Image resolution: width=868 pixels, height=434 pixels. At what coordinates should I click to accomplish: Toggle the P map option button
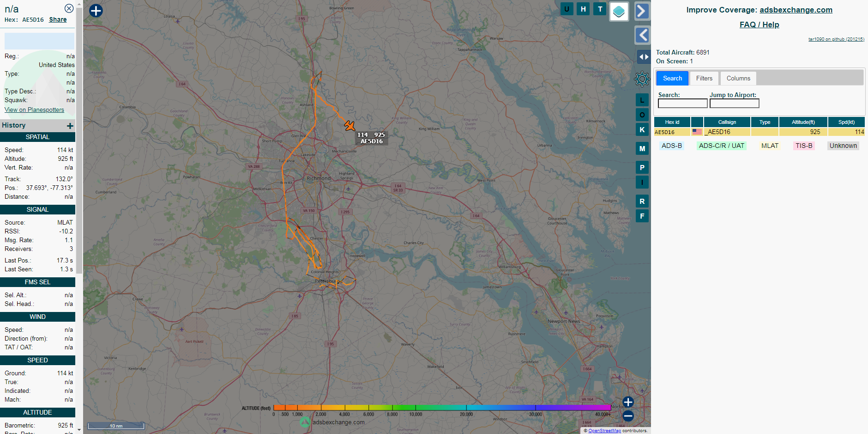tap(642, 167)
